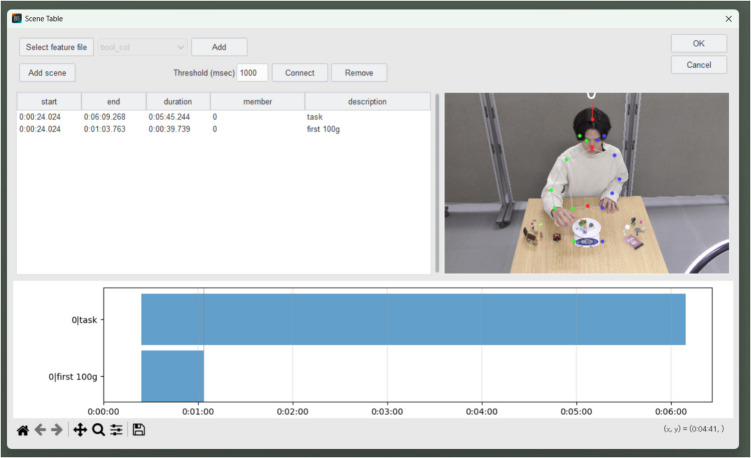The width and height of the screenshot is (751, 458).
Task: Click the pose-tracking video preview
Action: (x=587, y=183)
